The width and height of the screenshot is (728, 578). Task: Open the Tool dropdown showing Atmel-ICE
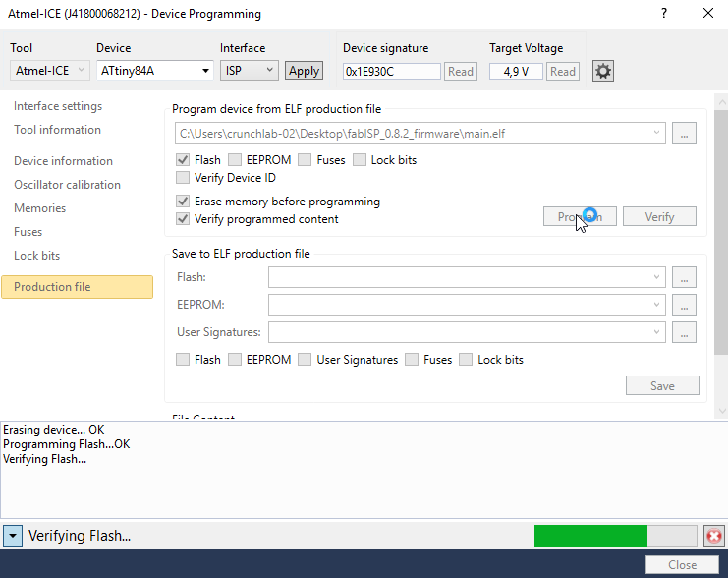[50, 71]
